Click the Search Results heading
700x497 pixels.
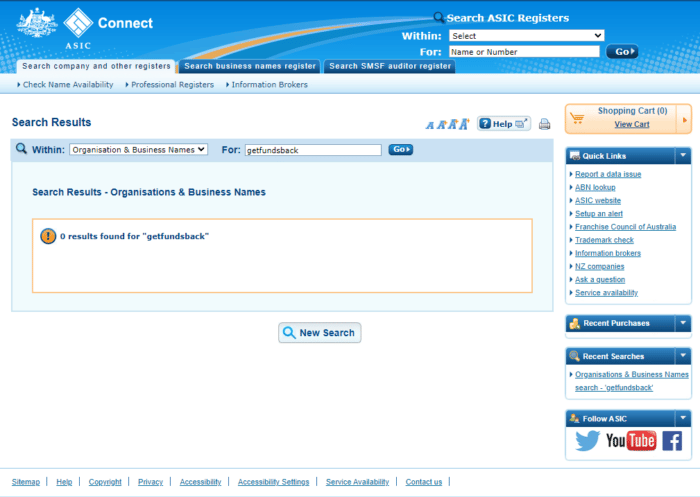click(x=51, y=122)
